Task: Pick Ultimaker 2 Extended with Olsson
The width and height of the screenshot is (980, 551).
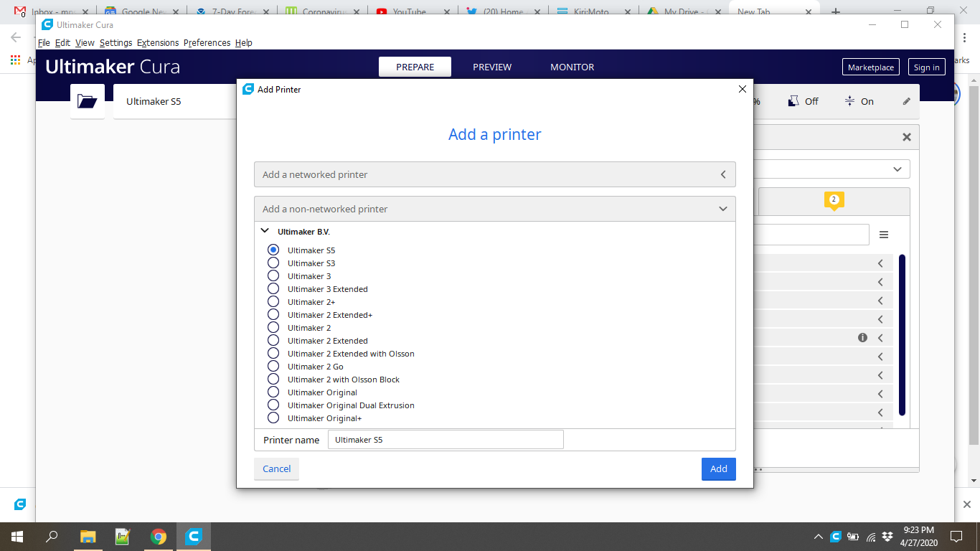Action: pos(273,353)
